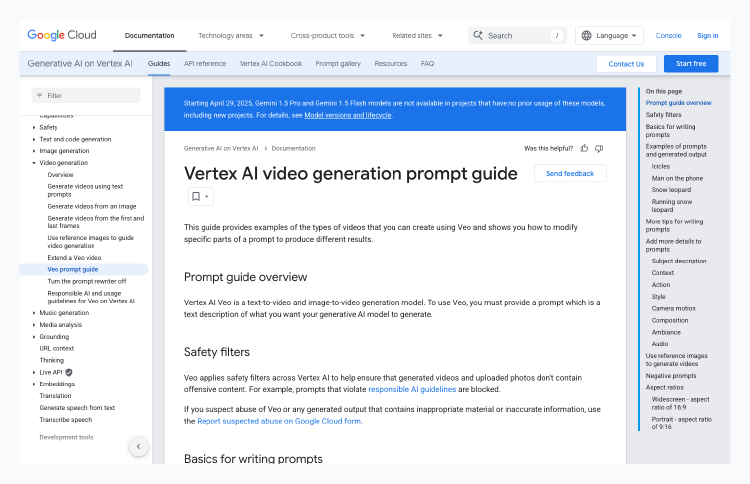
Task: Expand Text and code generation section
Action: [34, 139]
